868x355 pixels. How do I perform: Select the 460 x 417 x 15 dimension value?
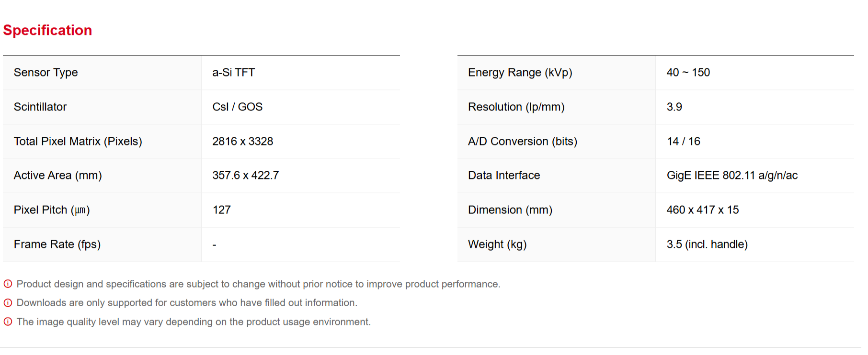(x=702, y=210)
